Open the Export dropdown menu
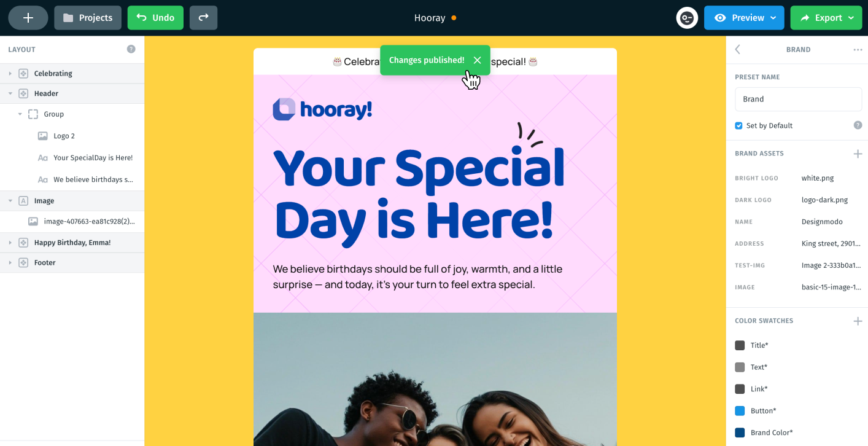The image size is (868, 446). tap(826, 18)
